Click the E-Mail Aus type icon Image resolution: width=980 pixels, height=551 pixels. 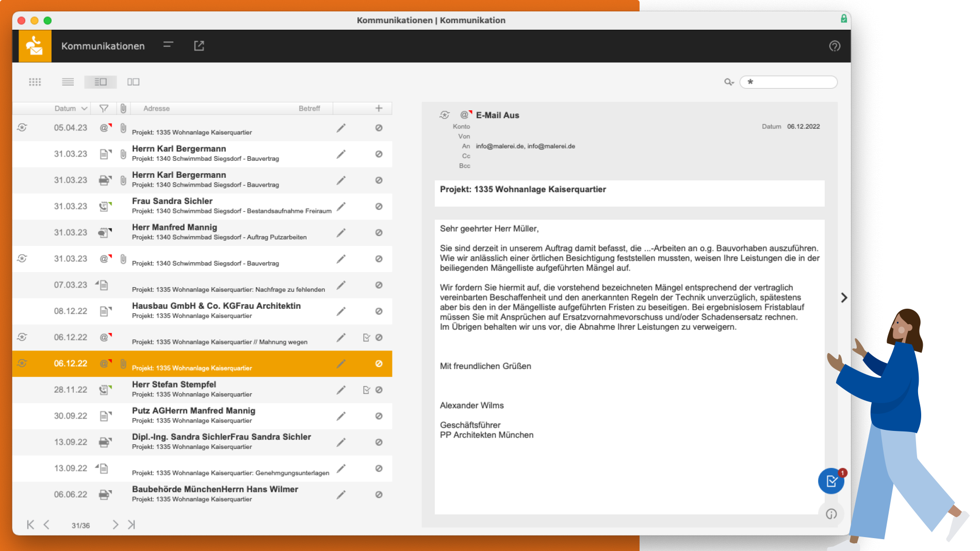point(466,115)
